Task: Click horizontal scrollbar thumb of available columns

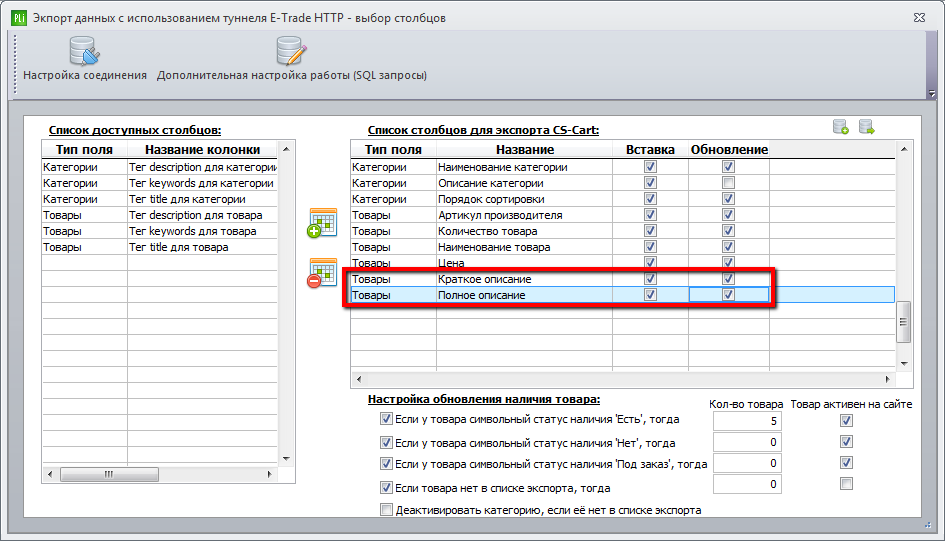Action: pyautogui.click(x=109, y=474)
